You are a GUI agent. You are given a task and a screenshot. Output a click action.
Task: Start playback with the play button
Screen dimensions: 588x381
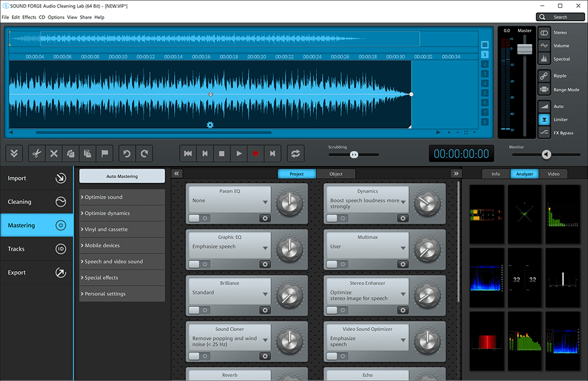(239, 153)
